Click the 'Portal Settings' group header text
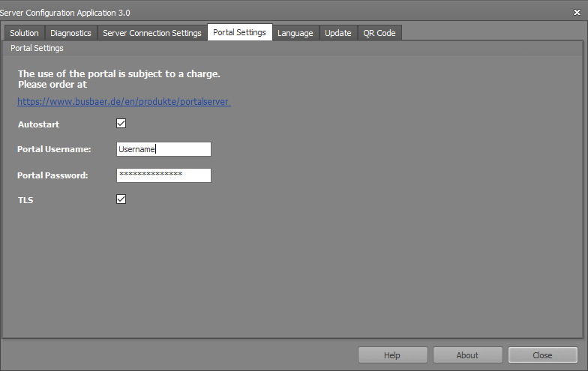The image size is (588, 371). pos(37,48)
